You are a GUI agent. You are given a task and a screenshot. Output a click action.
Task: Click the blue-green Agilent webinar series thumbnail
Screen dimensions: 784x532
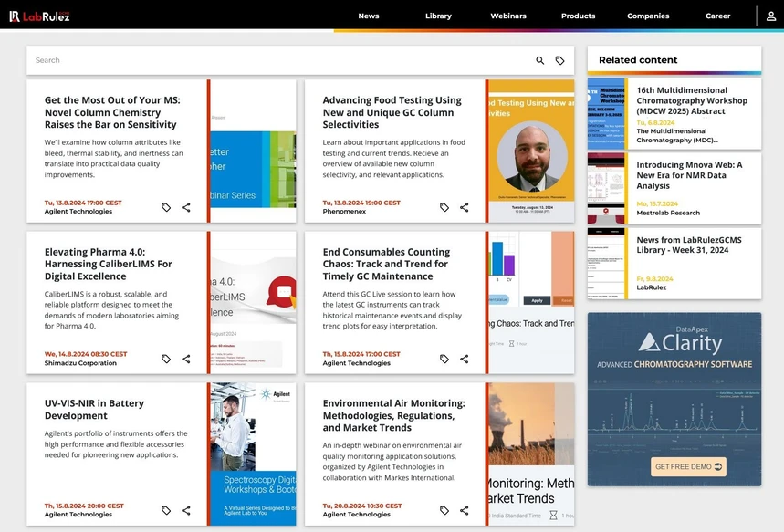pyautogui.click(x=253, y=151)
